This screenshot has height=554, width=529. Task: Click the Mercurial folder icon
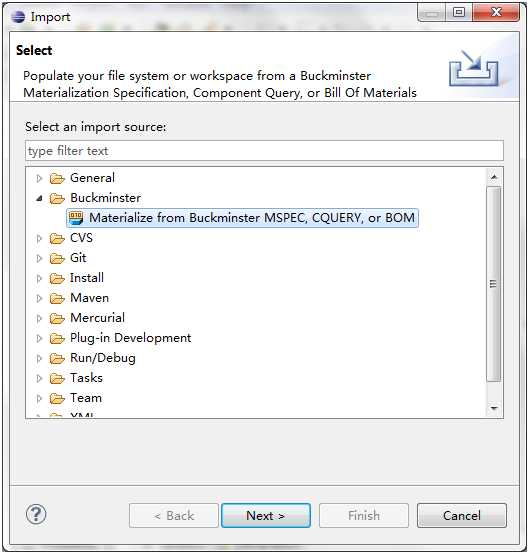[57, 318]
